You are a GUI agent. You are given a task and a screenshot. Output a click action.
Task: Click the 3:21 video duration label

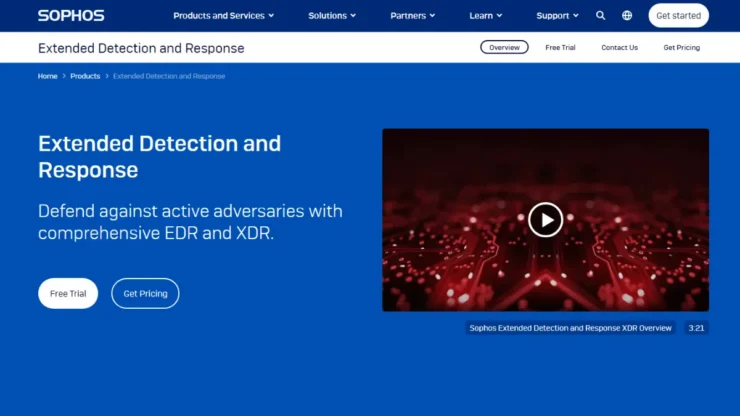point(696,328)
